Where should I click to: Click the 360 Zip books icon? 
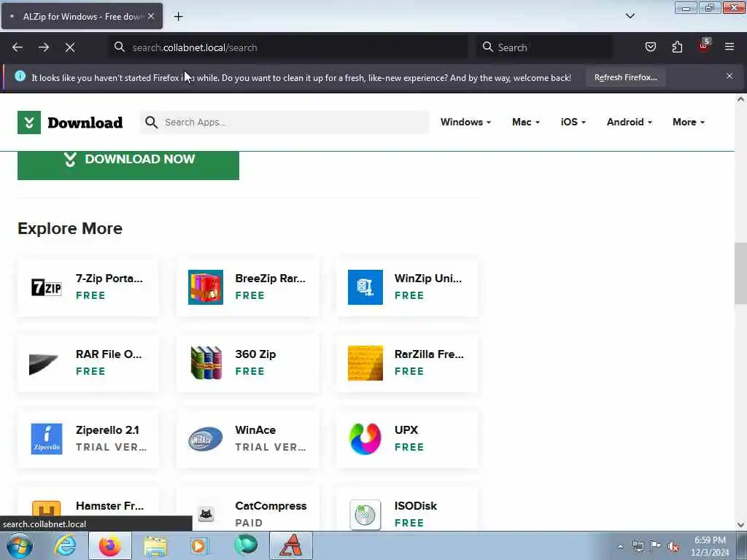coord(205,363)
